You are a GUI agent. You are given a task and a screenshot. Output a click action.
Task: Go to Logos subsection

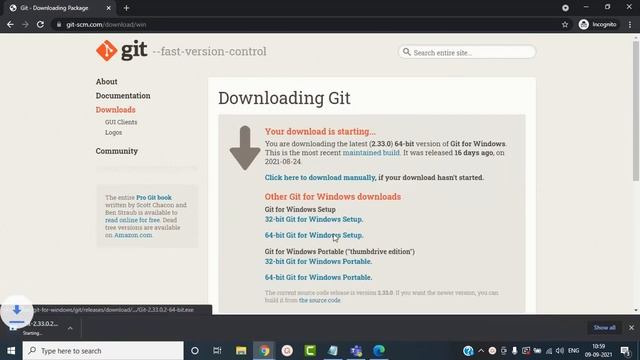(113, 132)
